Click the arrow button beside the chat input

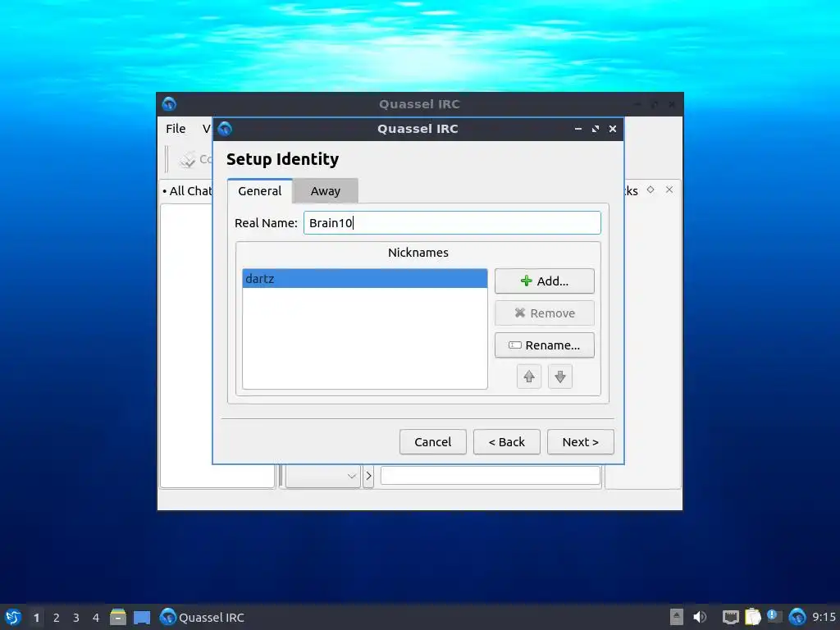click(x=368, y=476)
